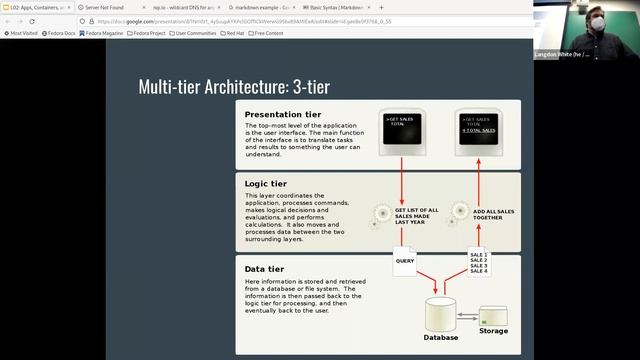Click the 'ADD ALL SALES TOGETHER' label
The height and width of the screenshot is (360, 640).
point(493,214)
